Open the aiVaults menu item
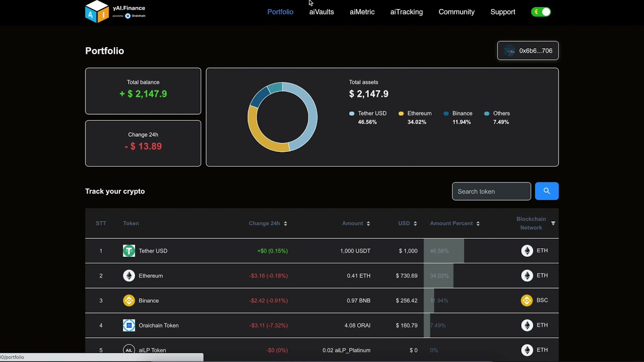Image resolution: width=644 pixels, height=362 pixels. pos(321,12)
